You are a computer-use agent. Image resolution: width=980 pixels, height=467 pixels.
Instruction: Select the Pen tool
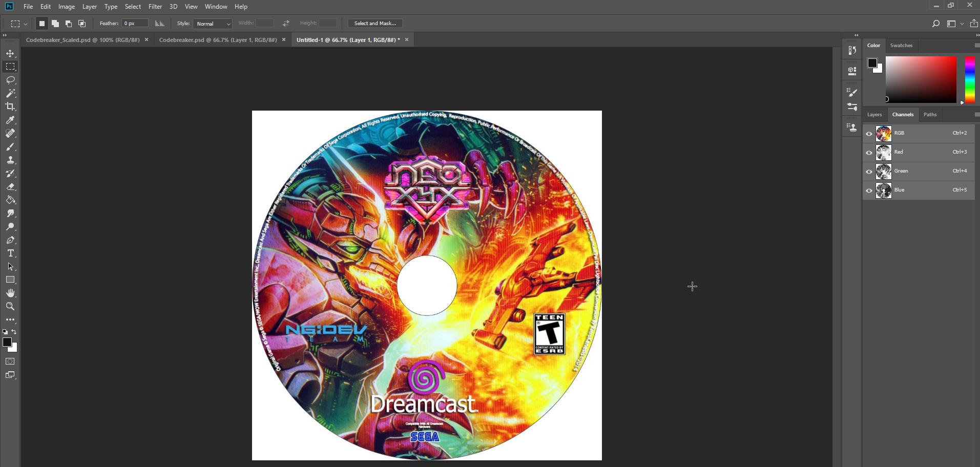point(10,240)
